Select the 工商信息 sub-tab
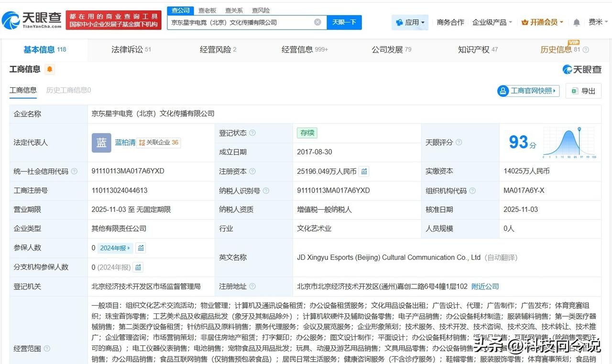Screen dimensions: 612x364 23,90
